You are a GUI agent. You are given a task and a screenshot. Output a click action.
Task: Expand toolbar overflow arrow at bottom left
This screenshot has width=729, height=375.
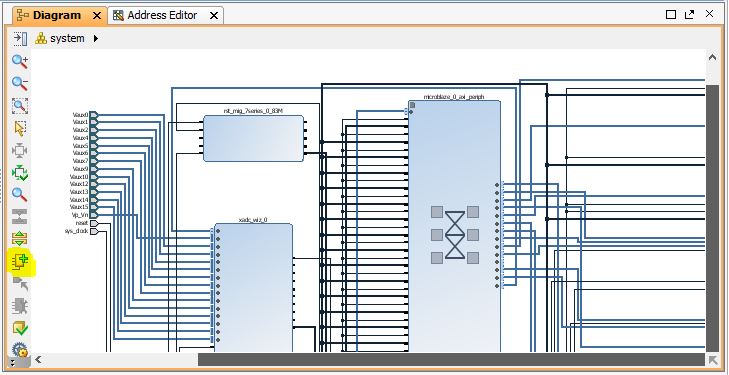click(x=12, y=362)
